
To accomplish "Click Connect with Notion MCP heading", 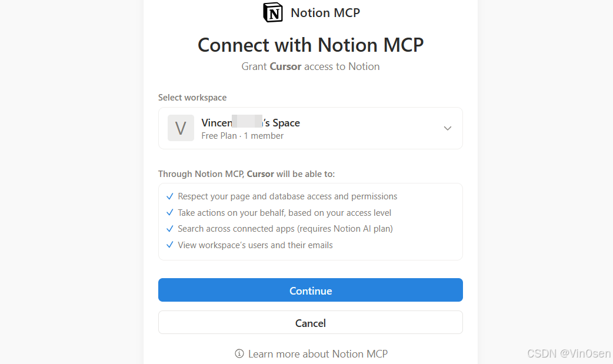I will pos(311,45).
